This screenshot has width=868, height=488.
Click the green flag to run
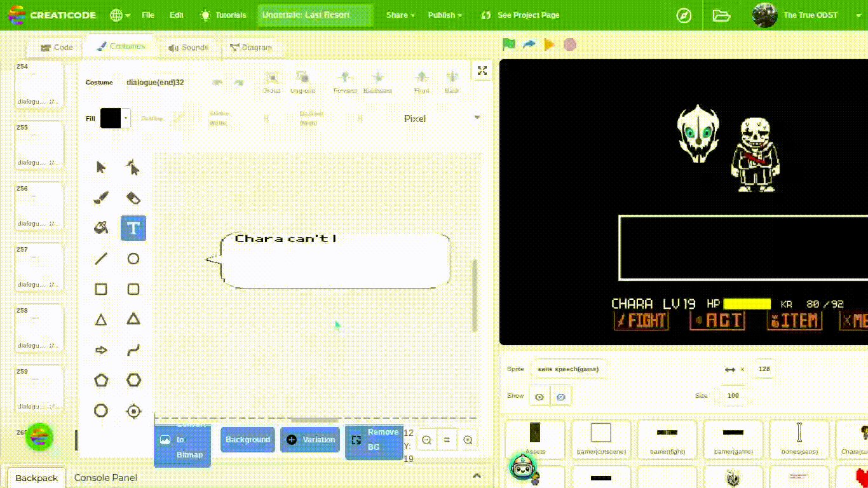[x=508, y=44]
